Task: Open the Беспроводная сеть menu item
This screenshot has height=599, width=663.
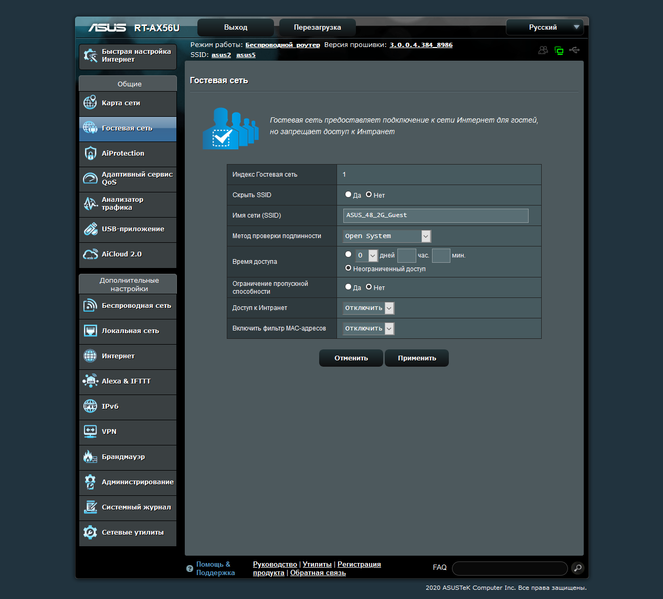Action: click(x=128, y=306)
